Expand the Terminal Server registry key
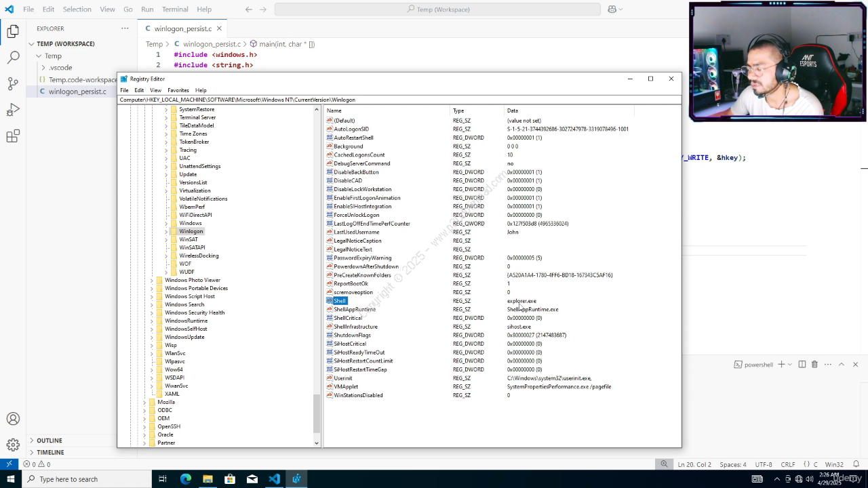Viewport: 868px width, 488px height. [x=166, y=117]
